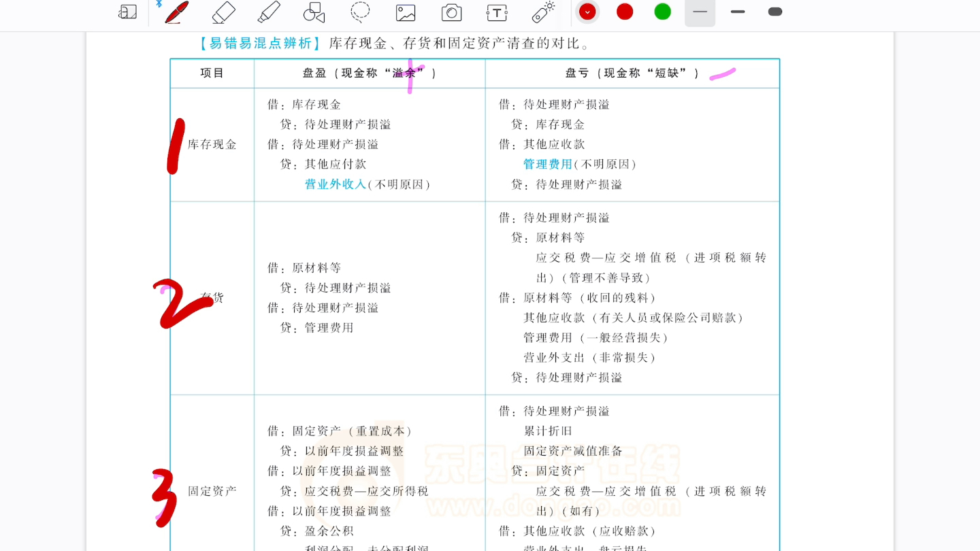Click '固定资产减值准备' line

[x=573, y=450]
